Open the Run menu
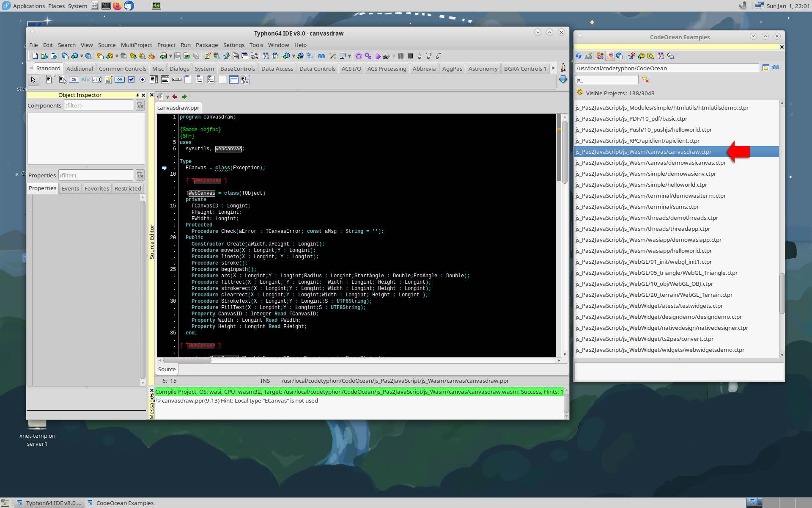The width and height of the screenshot is (812, 508). [x=186, y=45]
